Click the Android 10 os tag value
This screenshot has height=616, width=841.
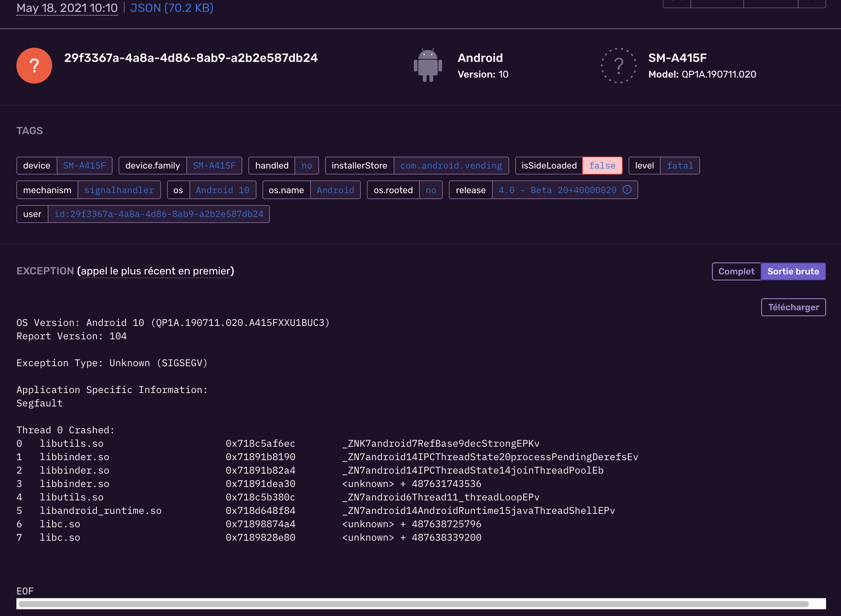pos(223,190)
